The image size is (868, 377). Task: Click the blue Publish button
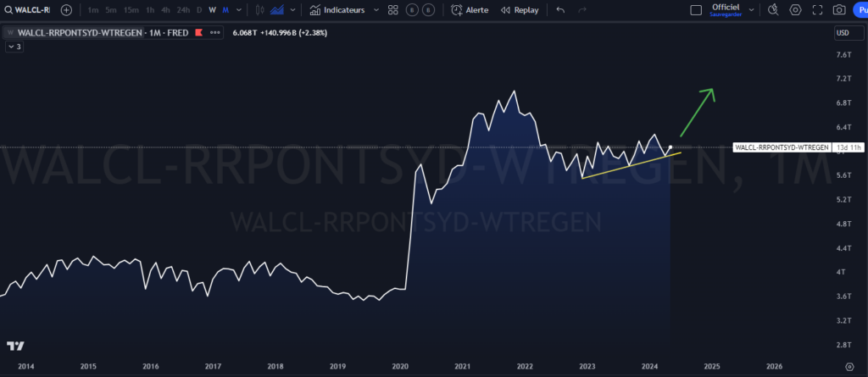[x=860, y=10]
